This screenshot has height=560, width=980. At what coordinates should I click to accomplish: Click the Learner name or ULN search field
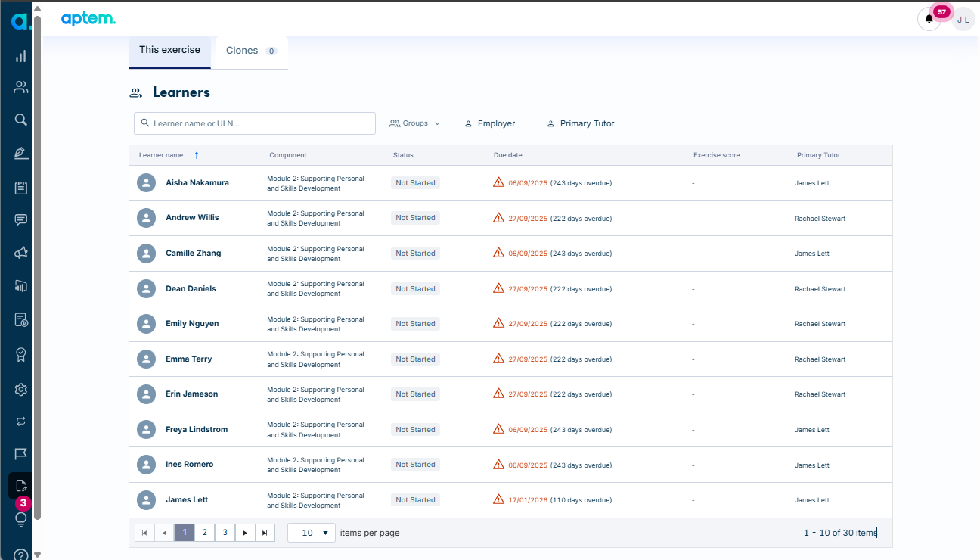255,123
